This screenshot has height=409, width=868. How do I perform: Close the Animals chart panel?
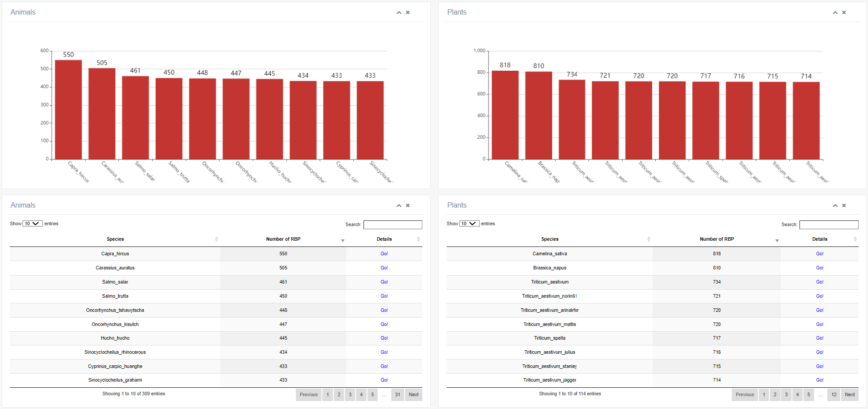click(x=408, y=13)
